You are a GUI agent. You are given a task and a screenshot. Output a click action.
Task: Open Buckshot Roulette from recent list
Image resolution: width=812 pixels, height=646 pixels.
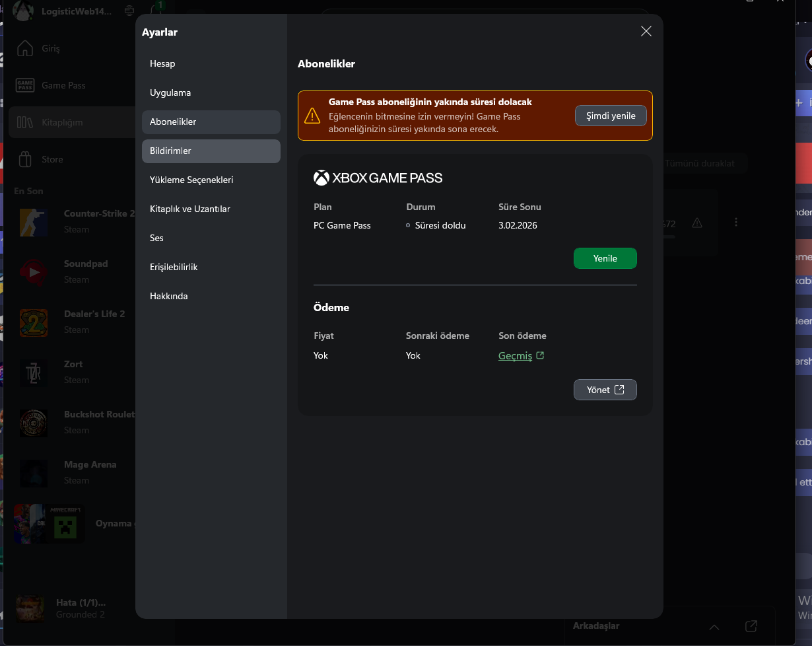click(75, 421)
